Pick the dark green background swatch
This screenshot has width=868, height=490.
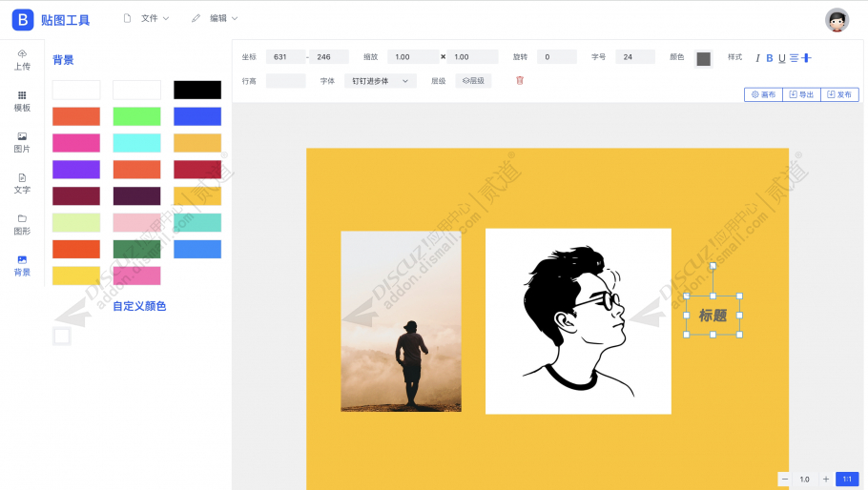tap(136, 249)
